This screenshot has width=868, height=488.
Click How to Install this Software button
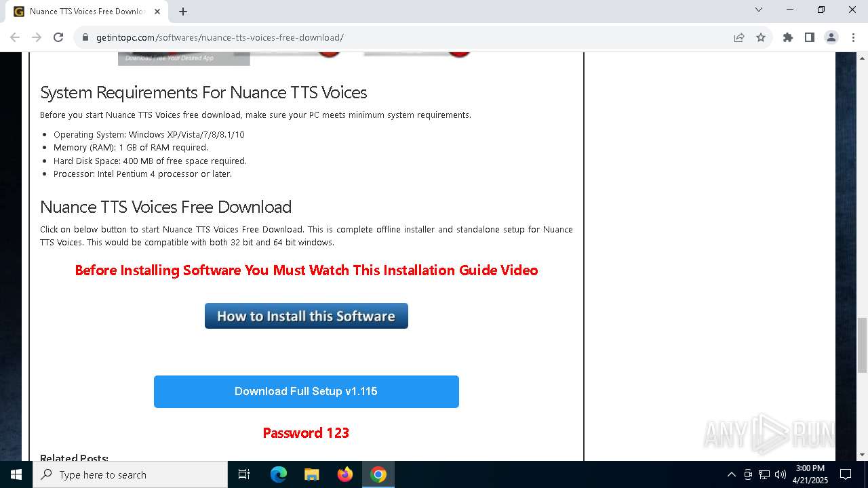[307, 316]
